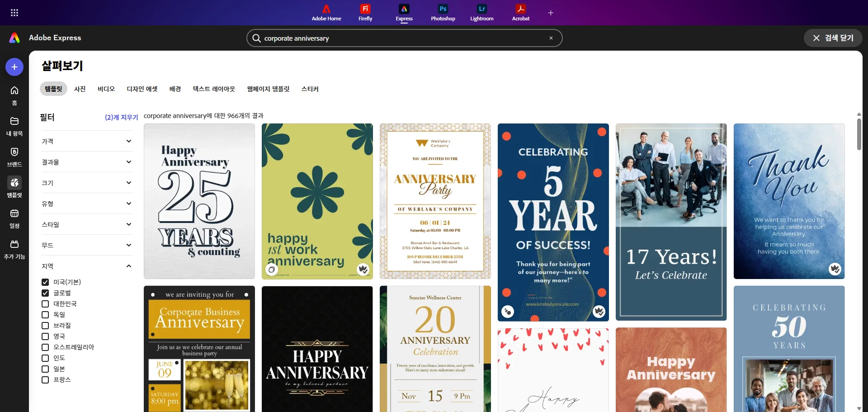Clear the search query with X

[x=551, y=38]
